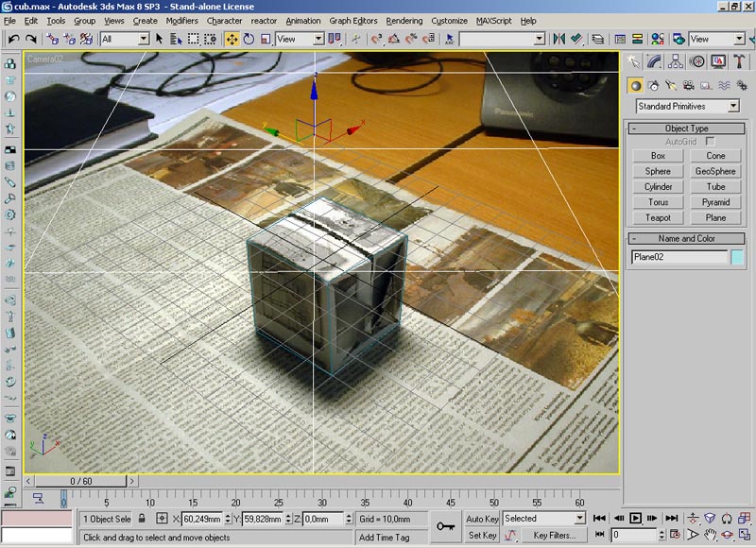Click the Undo arrow in main toolbar
The width and height of the screenshot is (756, 548).
coord(13,39)
